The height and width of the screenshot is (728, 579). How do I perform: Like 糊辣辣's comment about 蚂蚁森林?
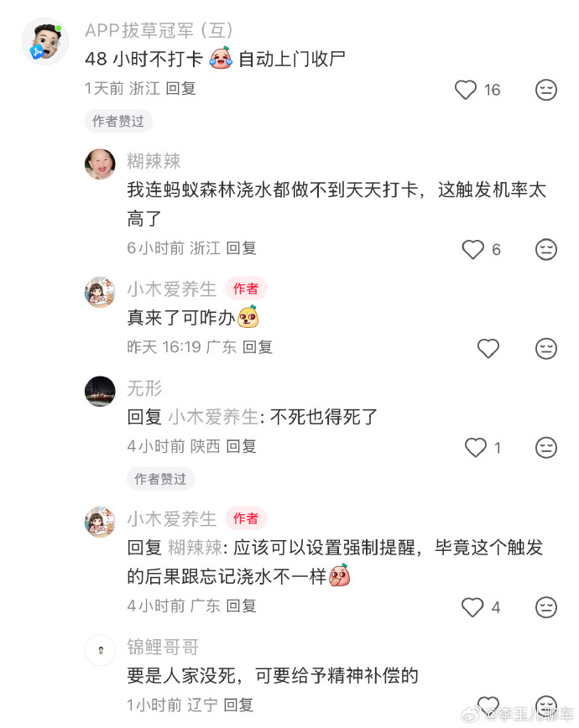[473, 249]
